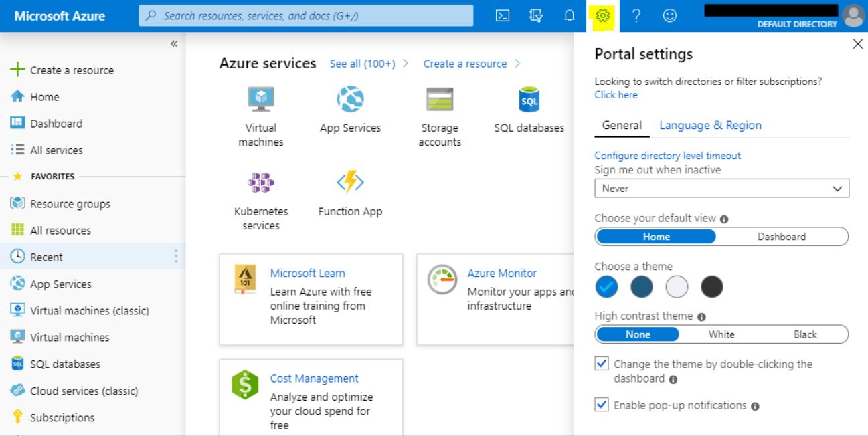Open All services in sidebar

[x=46, y=150]
